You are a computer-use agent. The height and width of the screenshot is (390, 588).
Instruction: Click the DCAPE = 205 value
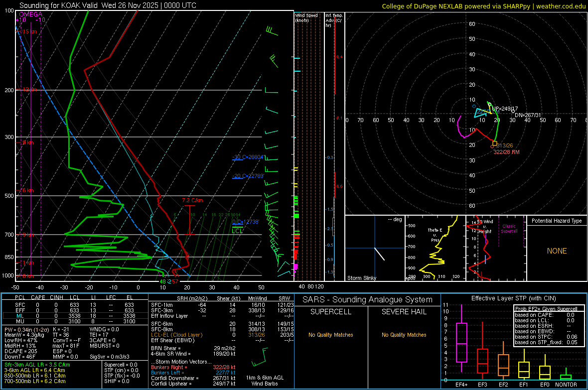point(20,351)
